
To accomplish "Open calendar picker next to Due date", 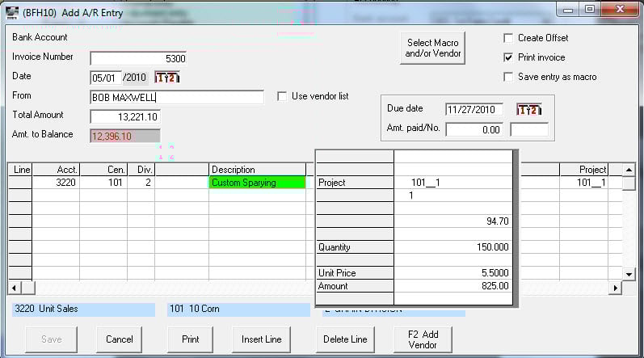I will pos(528,109).
